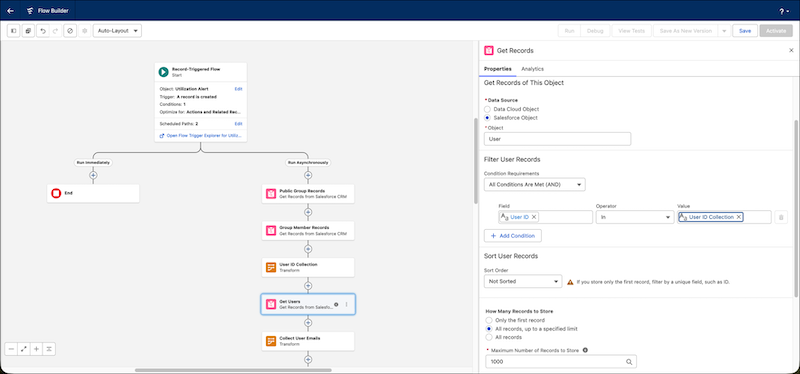
Task: Click the Collect User Emails transform icon
Action: tap(271, 341)
